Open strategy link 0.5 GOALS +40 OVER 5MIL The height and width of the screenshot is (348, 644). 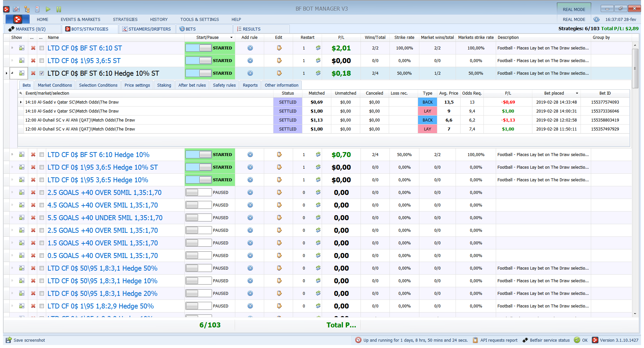click(x=103, y=256)
